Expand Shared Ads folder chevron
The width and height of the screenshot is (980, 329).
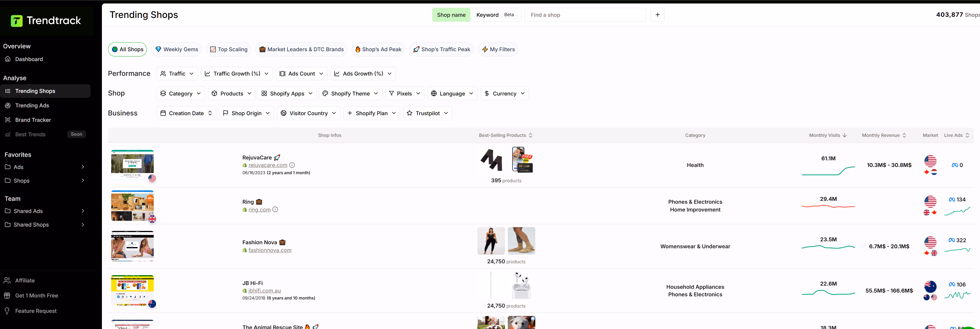[83, 211]
